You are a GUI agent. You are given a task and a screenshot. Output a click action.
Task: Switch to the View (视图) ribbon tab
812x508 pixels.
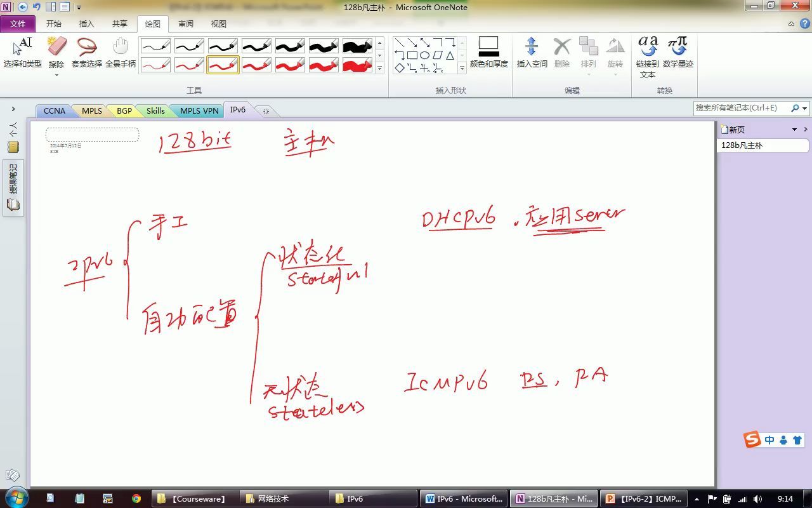click(x=219, y=23)
